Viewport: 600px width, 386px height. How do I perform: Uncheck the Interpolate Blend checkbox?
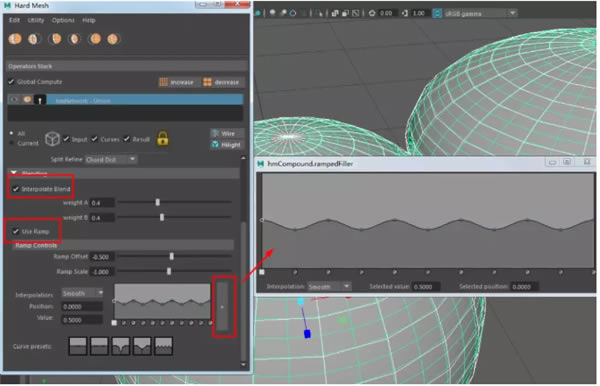16,189
